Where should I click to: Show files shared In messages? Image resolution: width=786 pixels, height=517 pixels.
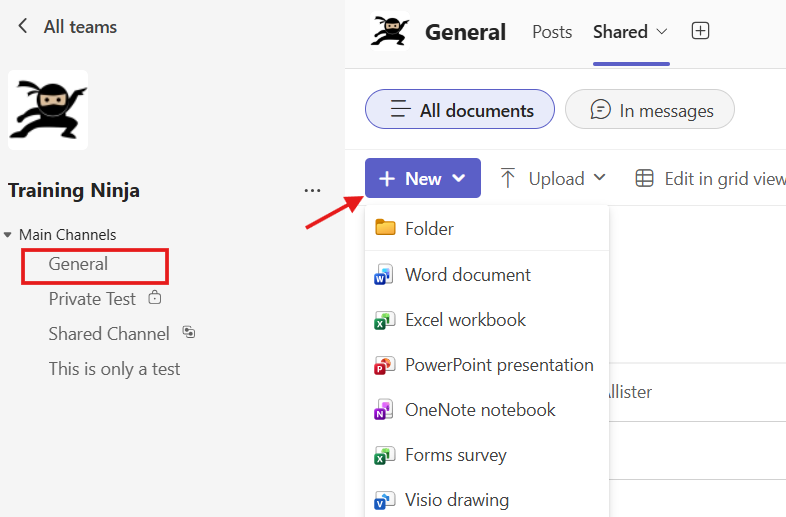click(650, 110)
